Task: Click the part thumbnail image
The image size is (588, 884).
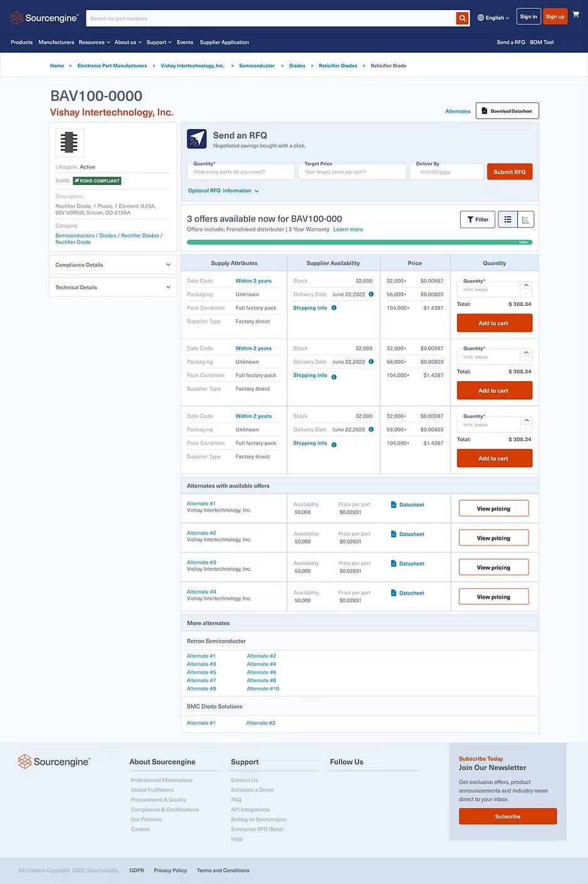Action: pos(69,143)
